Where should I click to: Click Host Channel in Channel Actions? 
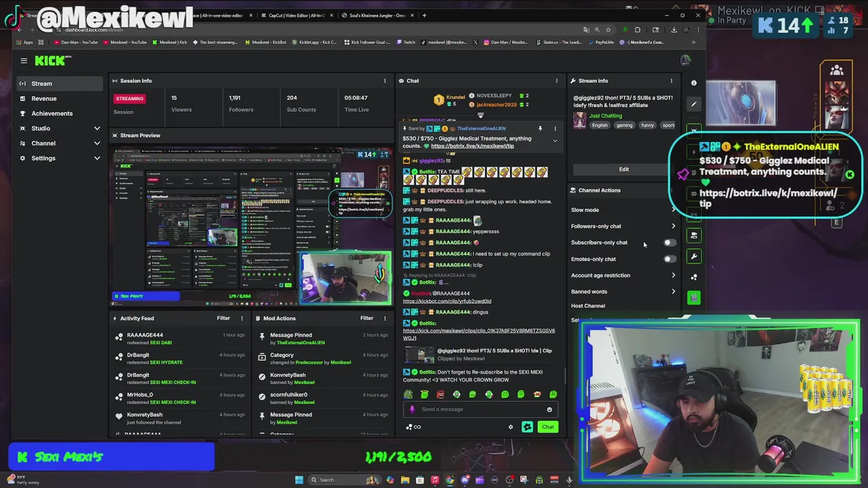(588, 306)
